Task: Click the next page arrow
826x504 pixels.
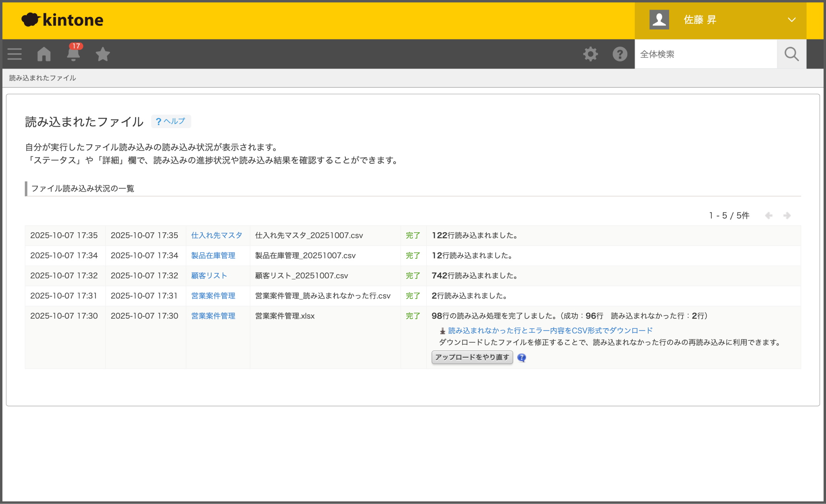Action: (x=787, y=215)
